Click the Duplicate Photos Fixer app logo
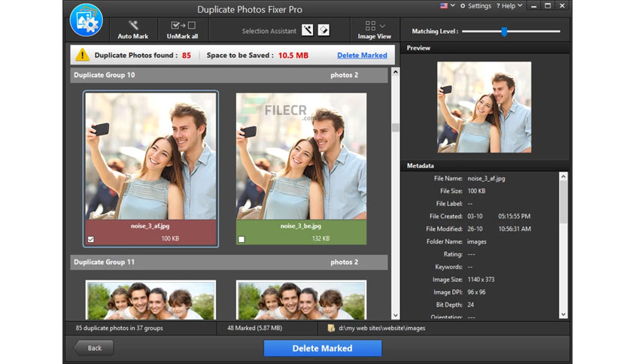 pos(87,20)
